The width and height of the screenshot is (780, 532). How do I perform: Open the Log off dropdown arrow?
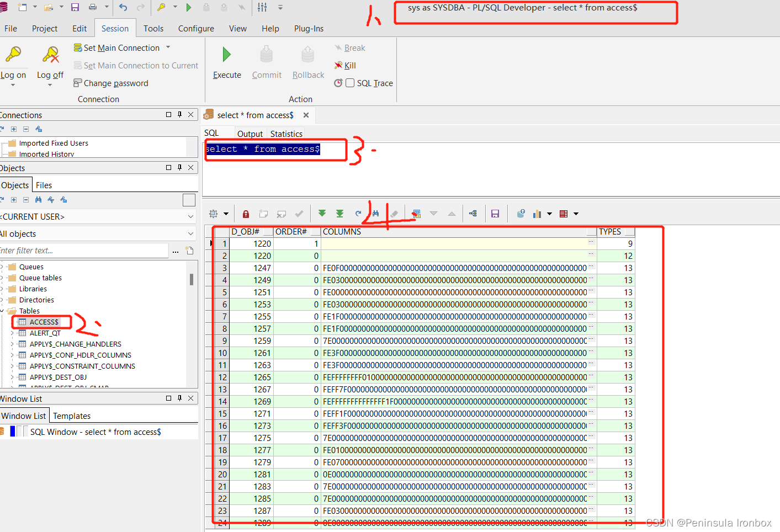coord(50,84)
